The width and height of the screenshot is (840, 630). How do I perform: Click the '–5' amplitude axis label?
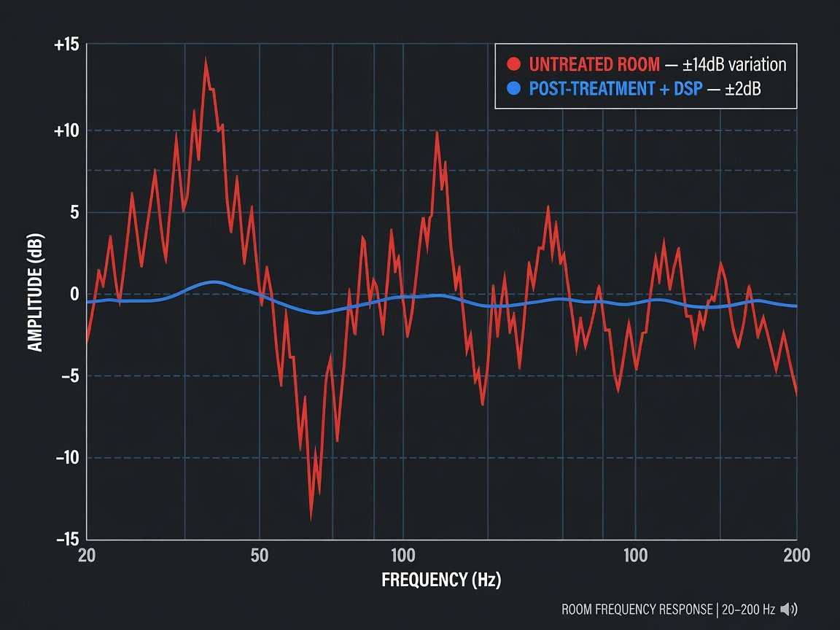pos(70,376)
